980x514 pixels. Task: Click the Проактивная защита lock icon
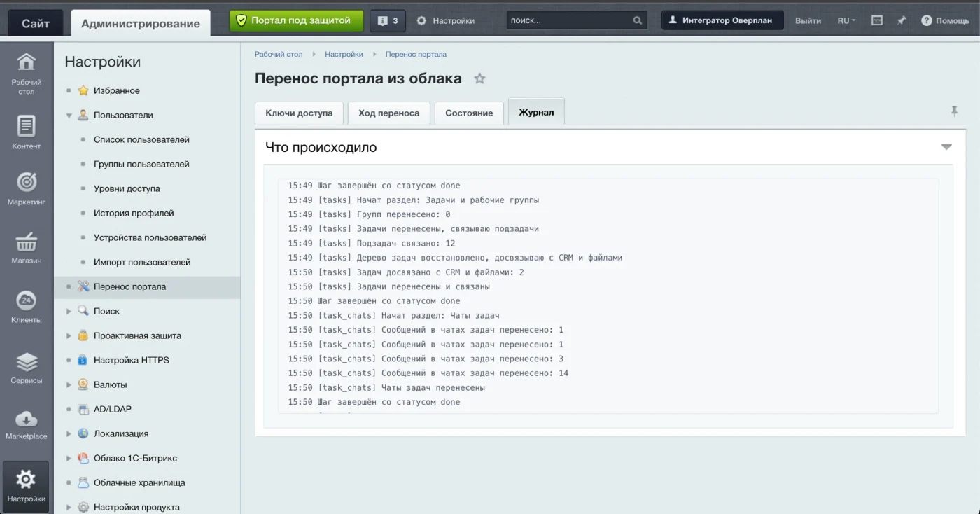[83, 335]
